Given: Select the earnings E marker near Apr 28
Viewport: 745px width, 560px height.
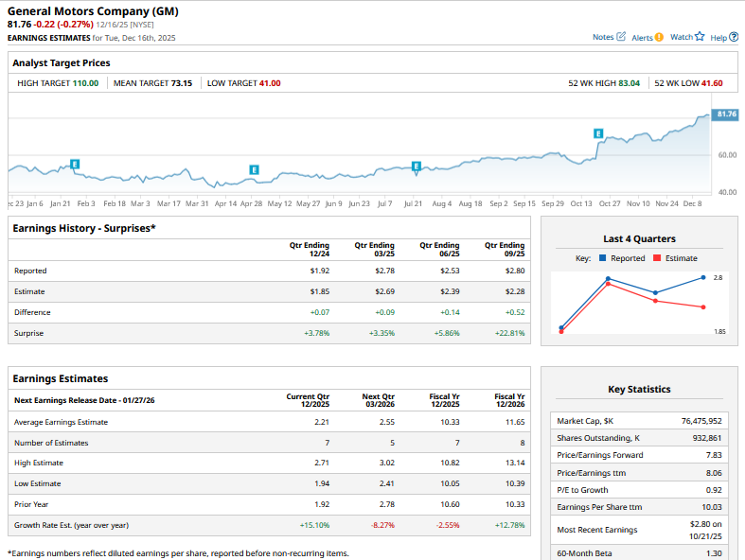Looking at the screenshot, I should coord(254,169).
